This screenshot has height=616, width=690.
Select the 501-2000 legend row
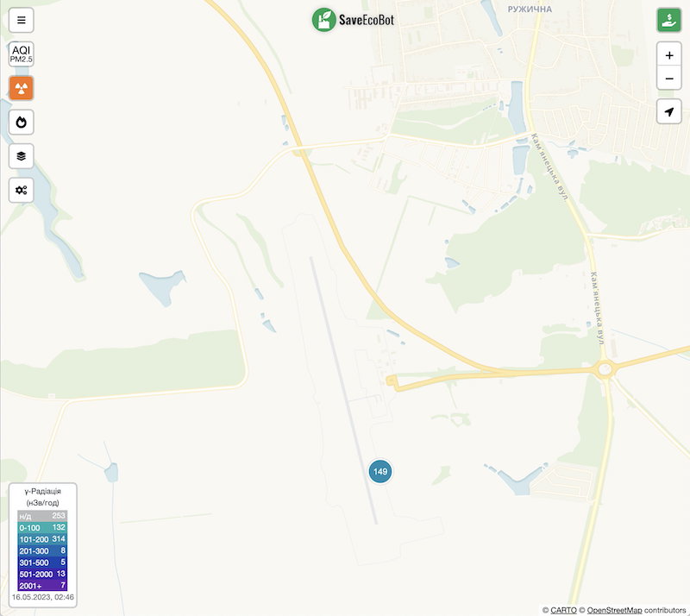pyautogui.click(x=42, y=574)
